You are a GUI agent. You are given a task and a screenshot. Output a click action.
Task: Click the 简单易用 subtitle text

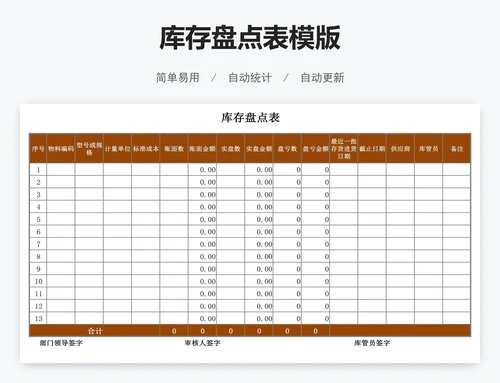(178, 78)
